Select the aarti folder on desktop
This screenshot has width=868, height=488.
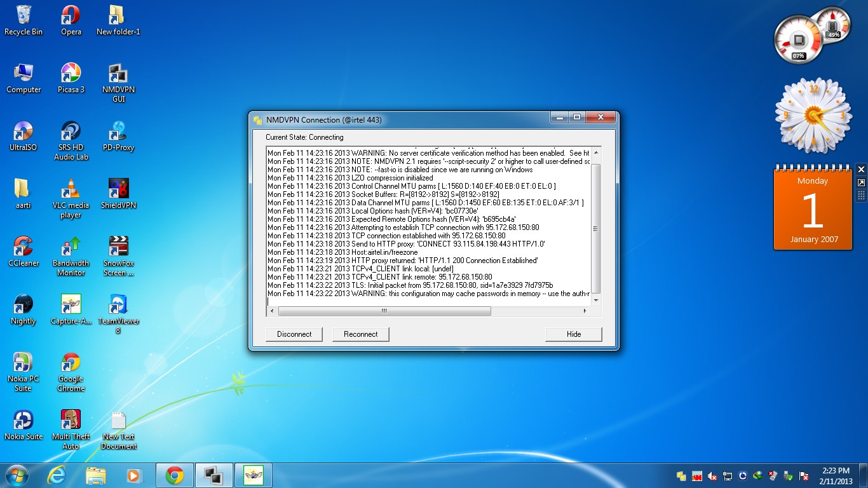24,194
